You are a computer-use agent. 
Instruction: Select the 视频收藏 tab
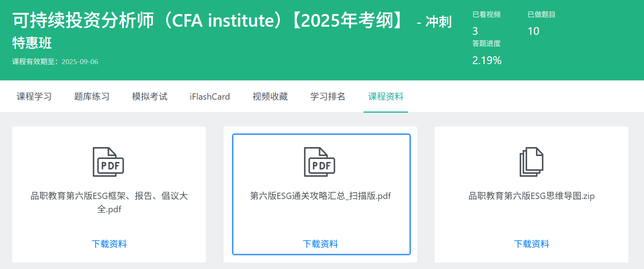coord(270,97)
